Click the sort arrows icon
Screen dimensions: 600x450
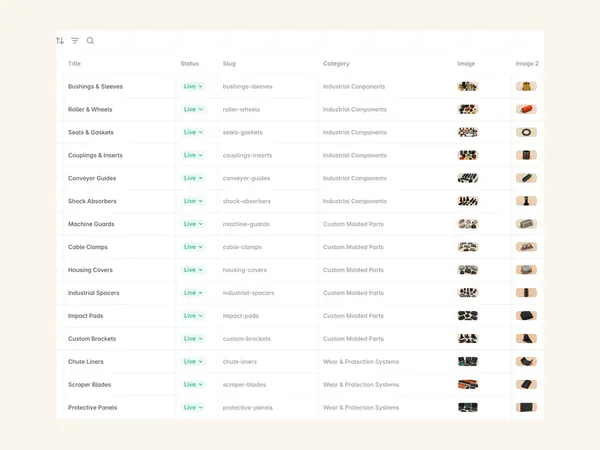pos(60,41)
